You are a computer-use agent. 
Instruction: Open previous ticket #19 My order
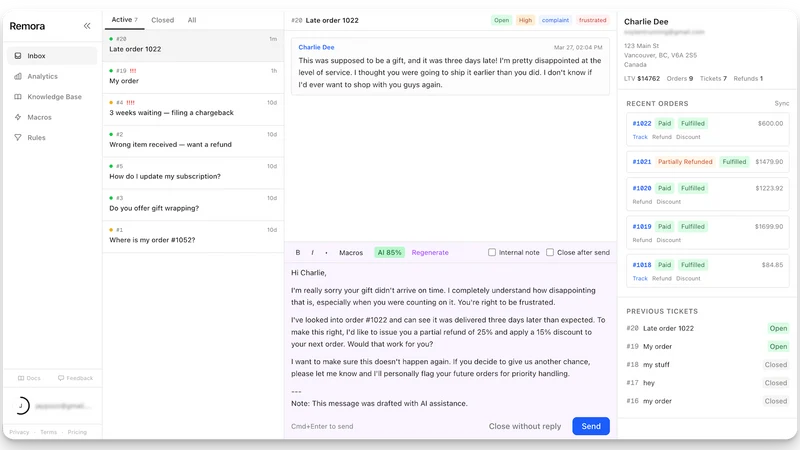point(708,346)
